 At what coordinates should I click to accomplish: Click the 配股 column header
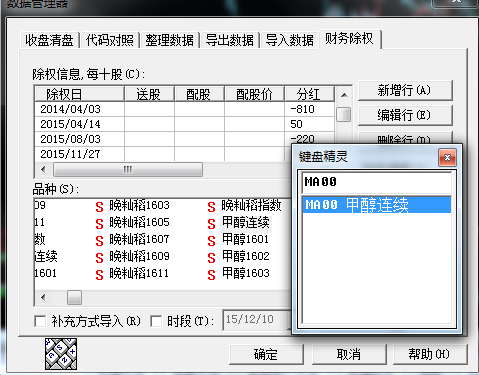tap(199, 94)
